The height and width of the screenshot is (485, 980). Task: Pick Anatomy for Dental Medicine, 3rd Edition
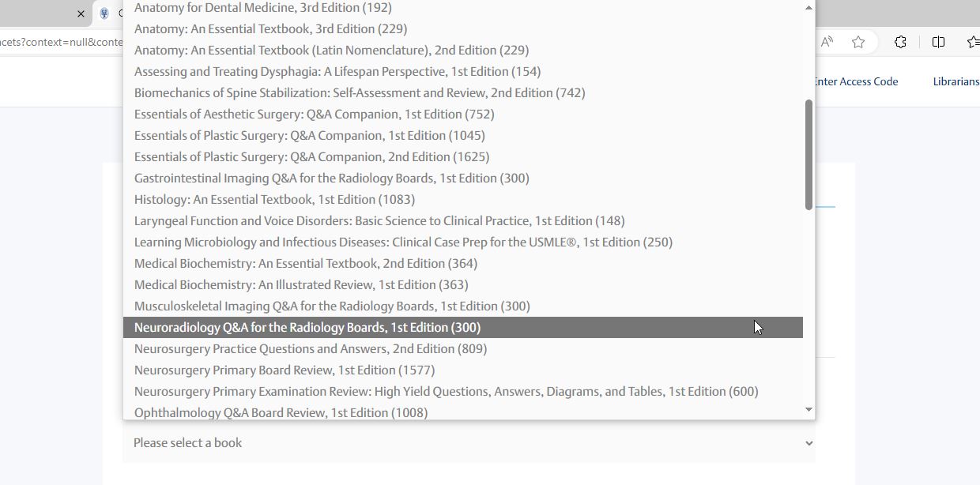coord(262,8)
